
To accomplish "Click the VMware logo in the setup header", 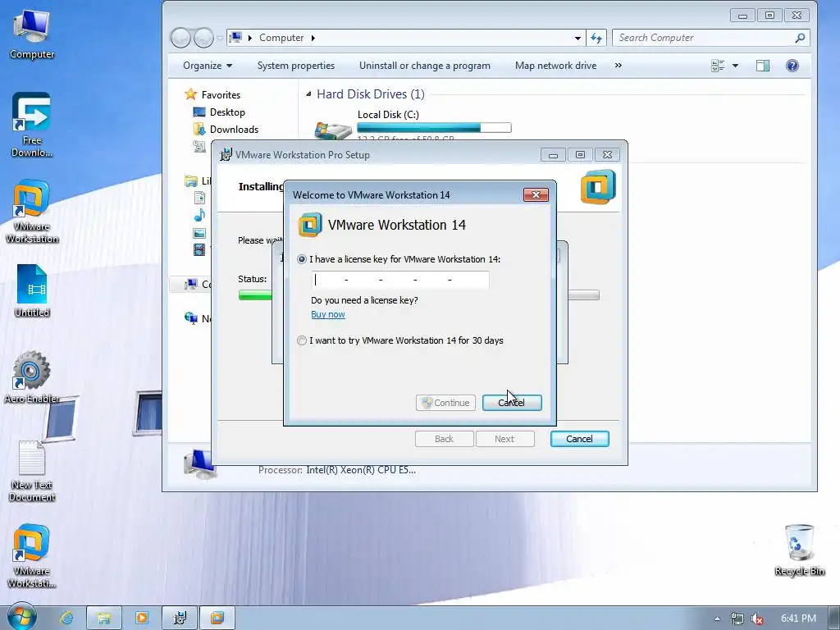I will 598,187.
